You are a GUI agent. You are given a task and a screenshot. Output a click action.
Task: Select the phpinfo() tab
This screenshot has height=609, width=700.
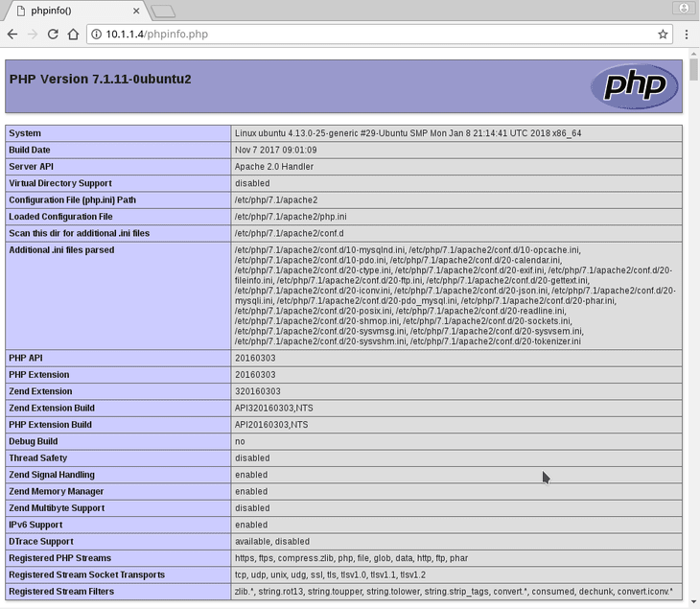click(76, 11)
